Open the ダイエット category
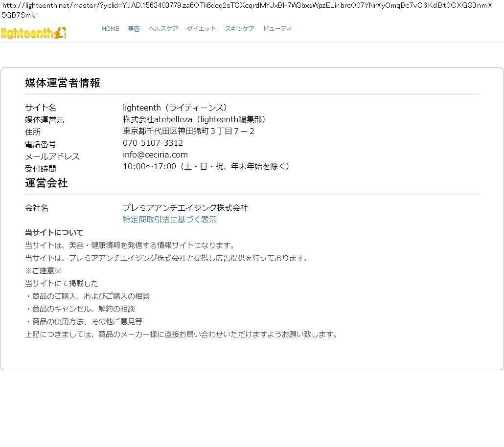The width and height of the screenshot is (504, 447). 201,29
